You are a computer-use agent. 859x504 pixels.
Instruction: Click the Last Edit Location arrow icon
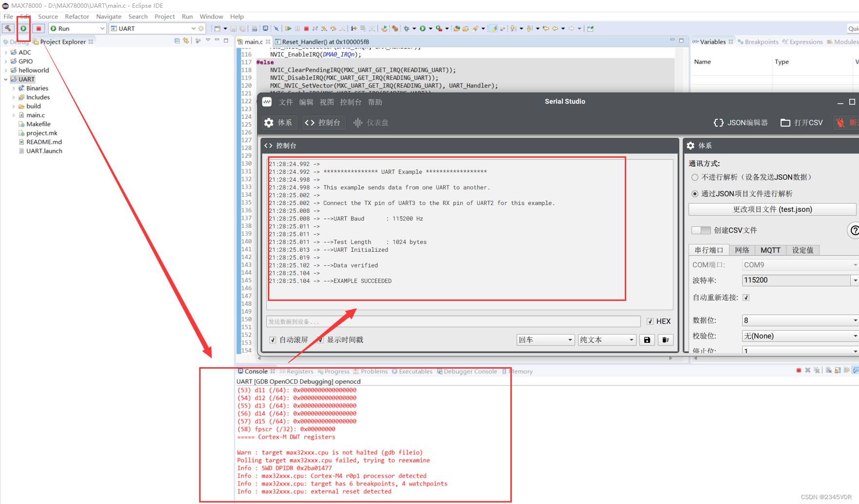point(546,29)
